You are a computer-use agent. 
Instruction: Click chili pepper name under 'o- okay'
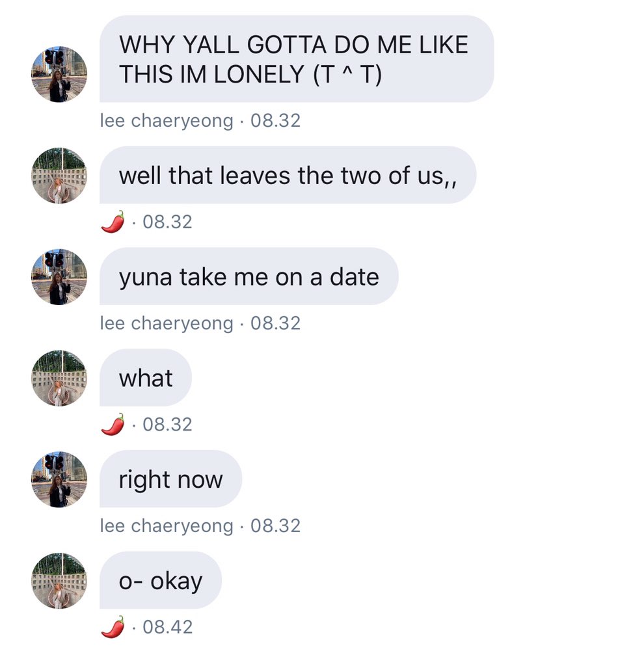[x=113, y=627]
